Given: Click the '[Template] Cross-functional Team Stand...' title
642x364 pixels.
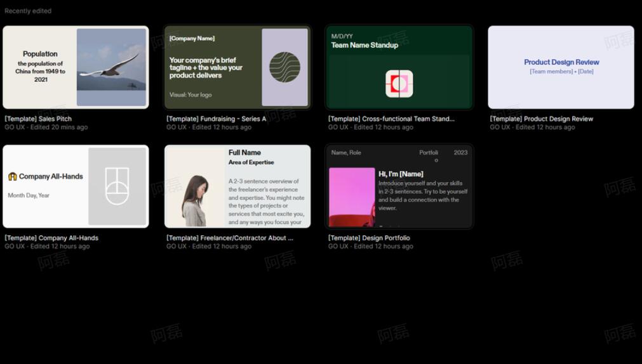Looking at the screenshot, I should 391,119.
